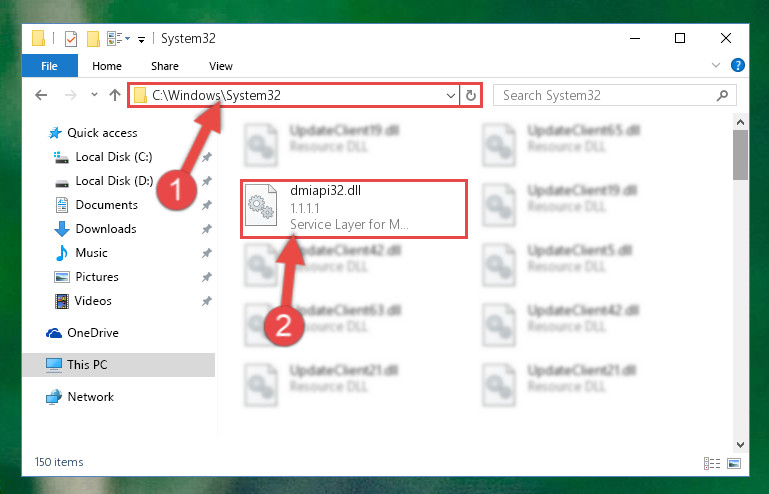Image resolution: width=769 pixels, height=494 pixels.
Task: Open Local Disk (C:) in the sidebar
Action: tap(114, 157)
